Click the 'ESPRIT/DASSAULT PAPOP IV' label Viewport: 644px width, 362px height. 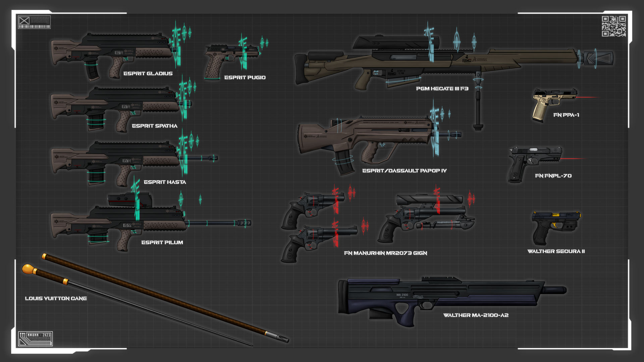coord(405,171)
